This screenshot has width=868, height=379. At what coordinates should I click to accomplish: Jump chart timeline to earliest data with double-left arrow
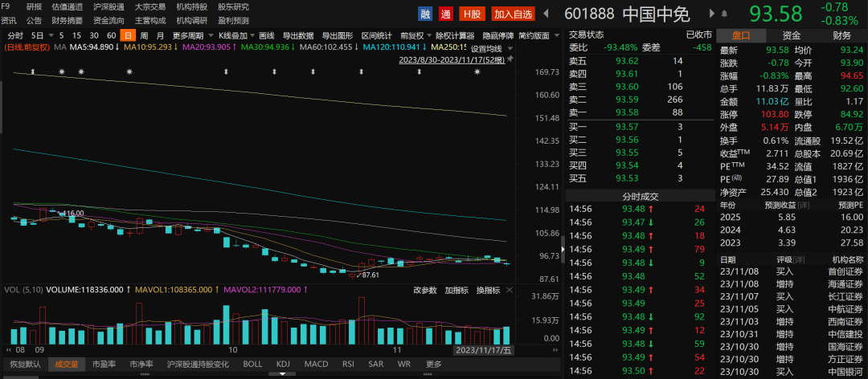coord(8,350)
